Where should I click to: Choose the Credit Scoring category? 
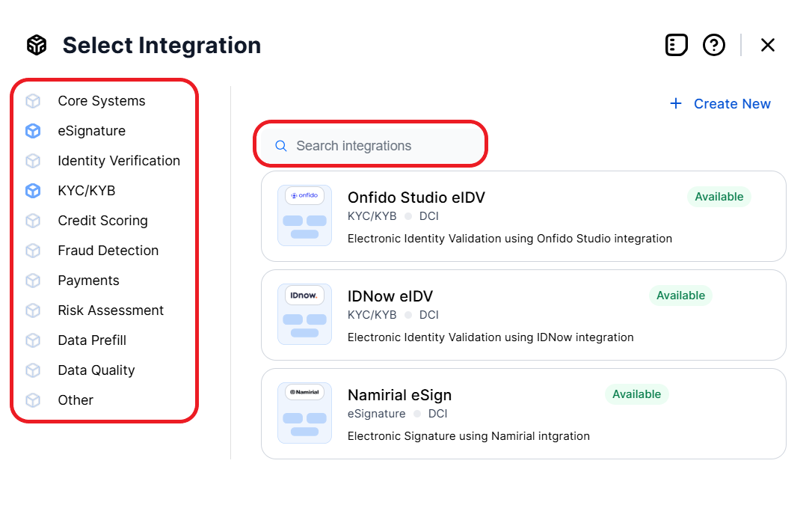coord(102,221)
